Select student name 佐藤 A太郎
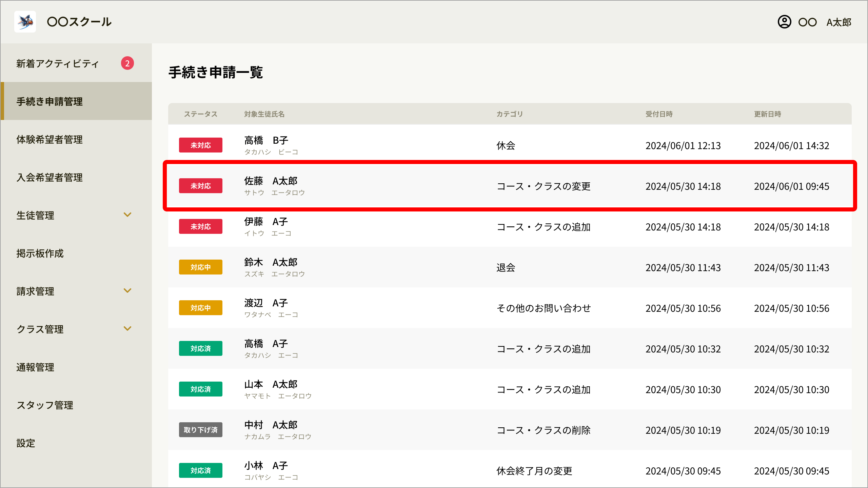This screenshot has height=488, width=868. point(271,181)
